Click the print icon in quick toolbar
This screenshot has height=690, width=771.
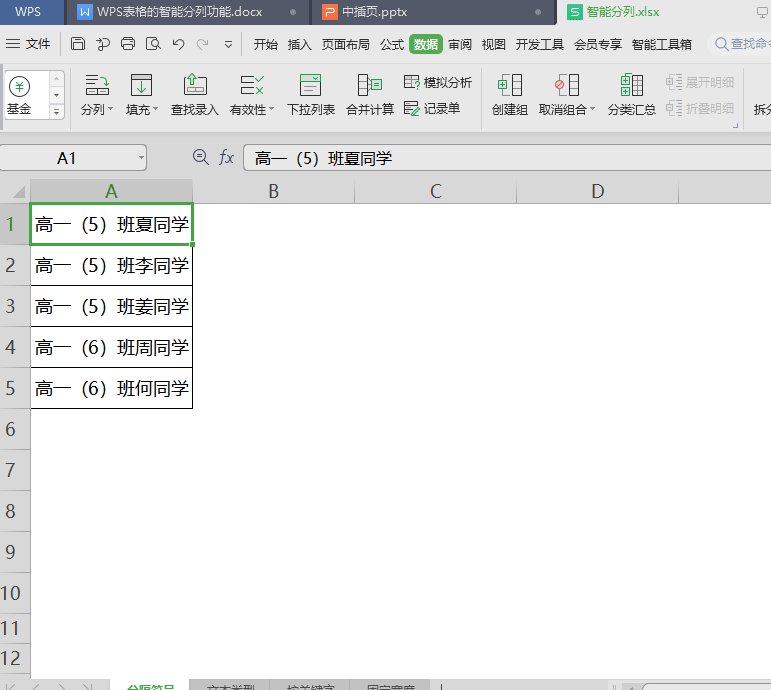point(128,44)
